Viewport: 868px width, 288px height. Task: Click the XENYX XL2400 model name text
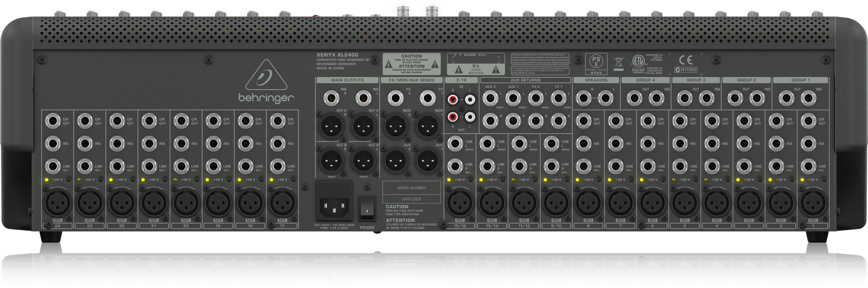[337, 55]
